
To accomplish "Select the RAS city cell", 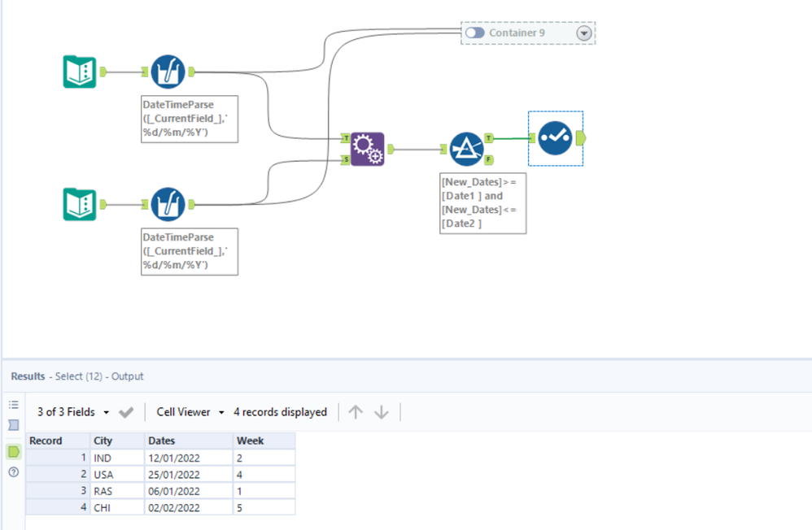I will (117, 491).
